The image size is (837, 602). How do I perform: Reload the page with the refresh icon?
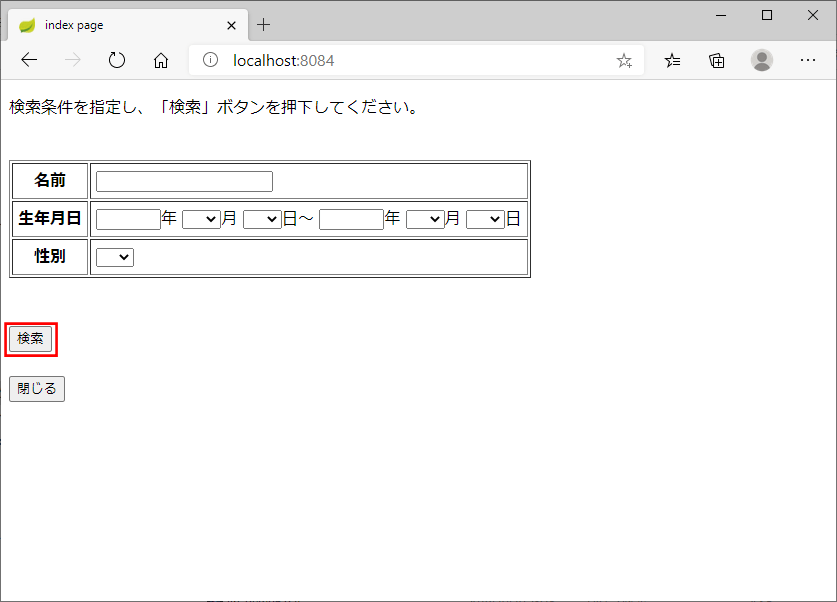coord(117,60)
